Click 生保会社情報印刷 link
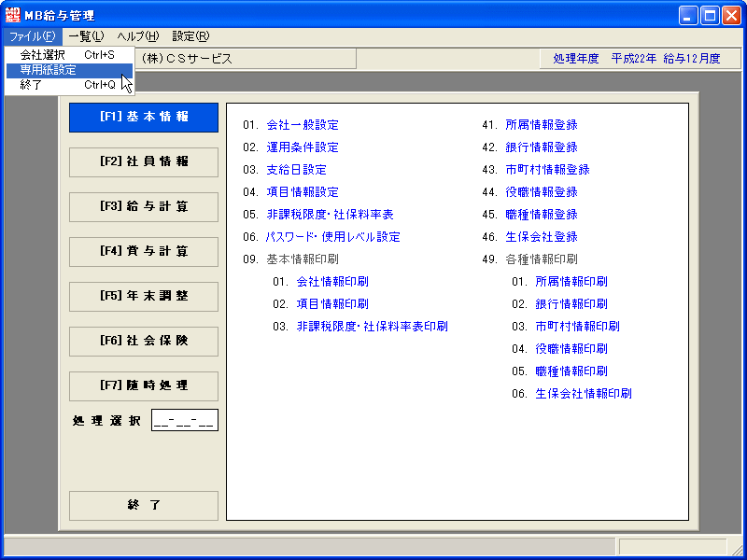This screenshot has height=560, width=747. (x=584, y=394)
